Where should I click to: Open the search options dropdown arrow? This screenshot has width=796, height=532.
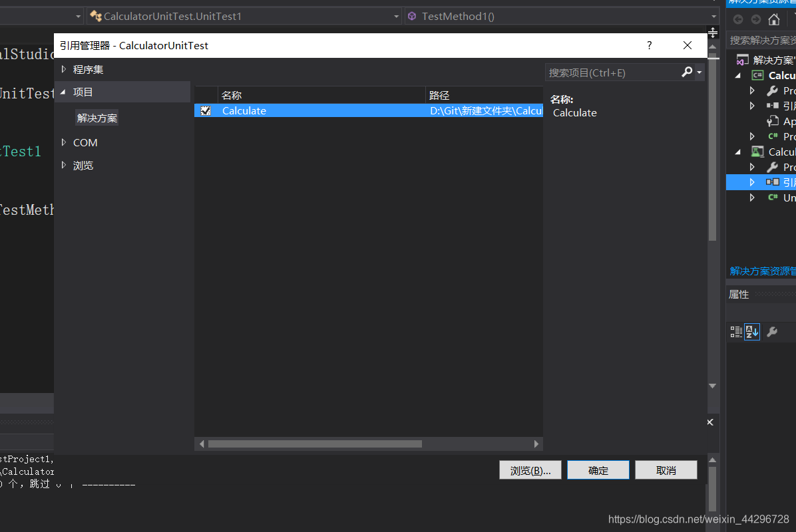[x=699, y=72]
